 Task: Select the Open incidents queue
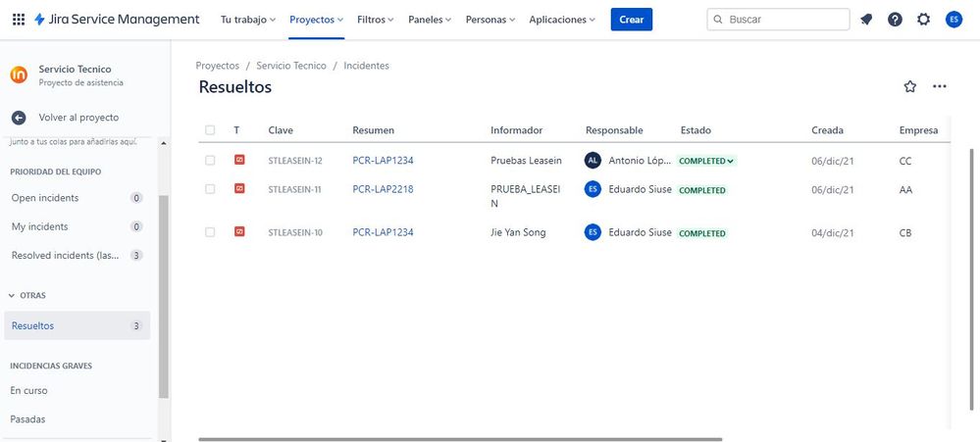(77, 198)
